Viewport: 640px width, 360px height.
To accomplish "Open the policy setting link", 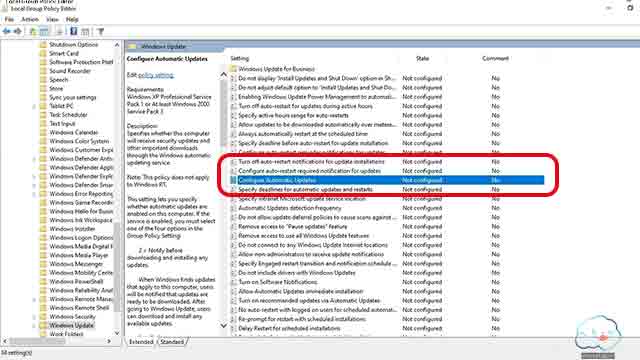I will click(x=156, y=76).
